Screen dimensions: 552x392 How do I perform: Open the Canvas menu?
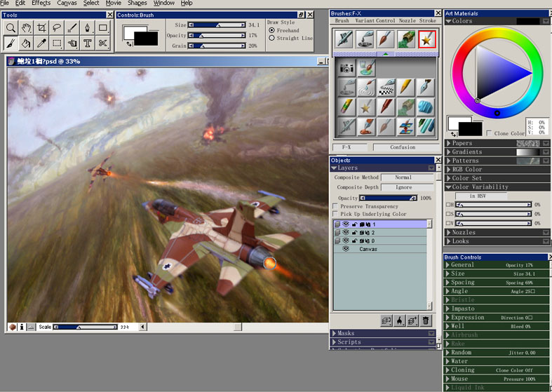tap(67, 4)
